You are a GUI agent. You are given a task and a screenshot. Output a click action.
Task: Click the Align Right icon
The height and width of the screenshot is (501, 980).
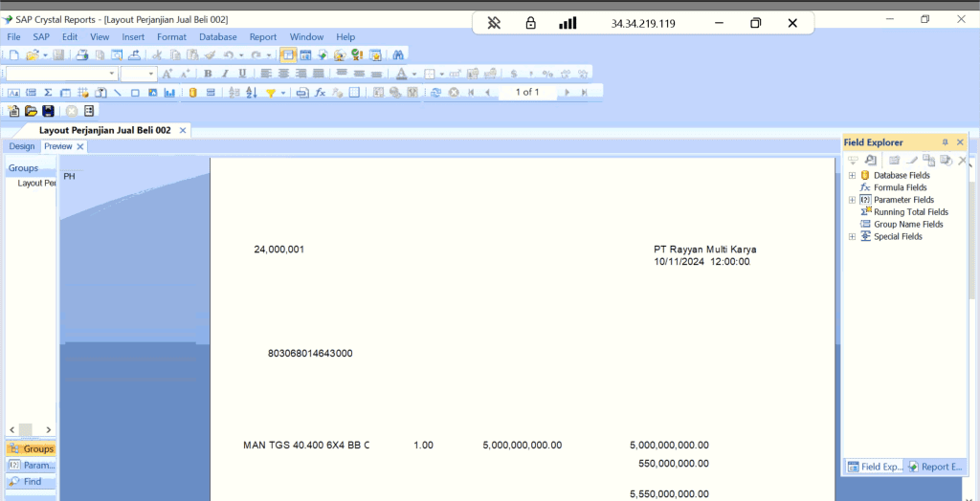[x=301, y=74]
